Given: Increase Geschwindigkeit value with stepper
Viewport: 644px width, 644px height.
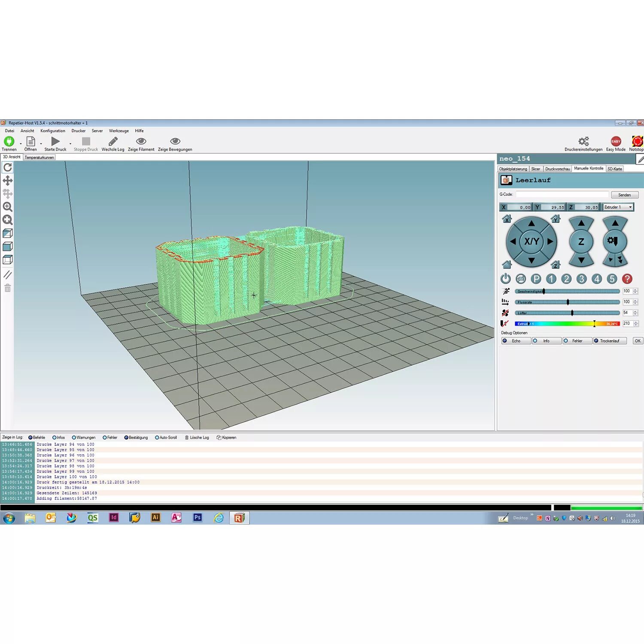Looking at the screenshot, I should tap(635, 290).
